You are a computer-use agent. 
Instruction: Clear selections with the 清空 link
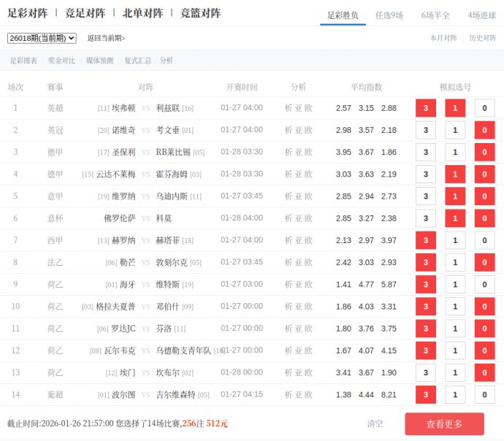(375, 423)
